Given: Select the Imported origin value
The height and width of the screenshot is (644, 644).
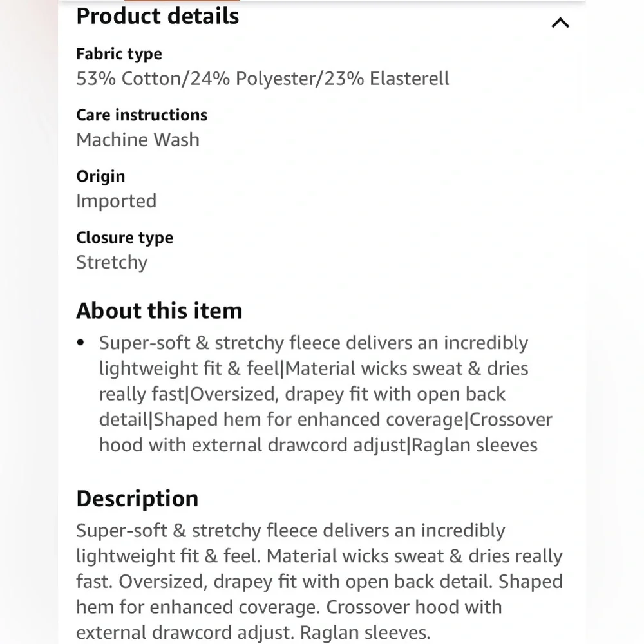Looking at the screenshot, I should [116, 201].
